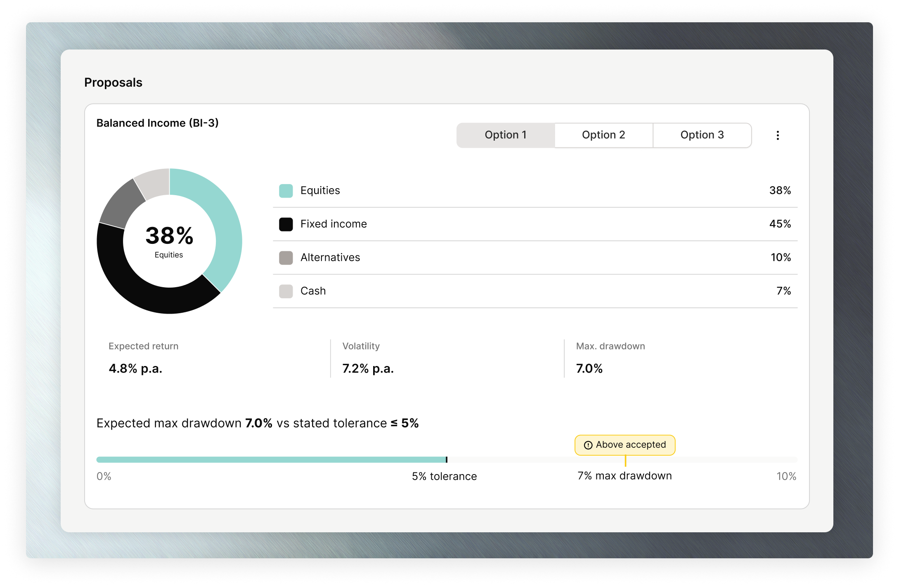Click the 5% tolerance axis label
This screenshot has width=899, height=588.
(x=444, y=476)
